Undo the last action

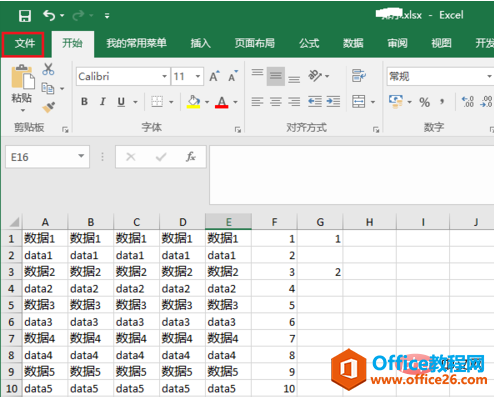click(x=49, y=15)
